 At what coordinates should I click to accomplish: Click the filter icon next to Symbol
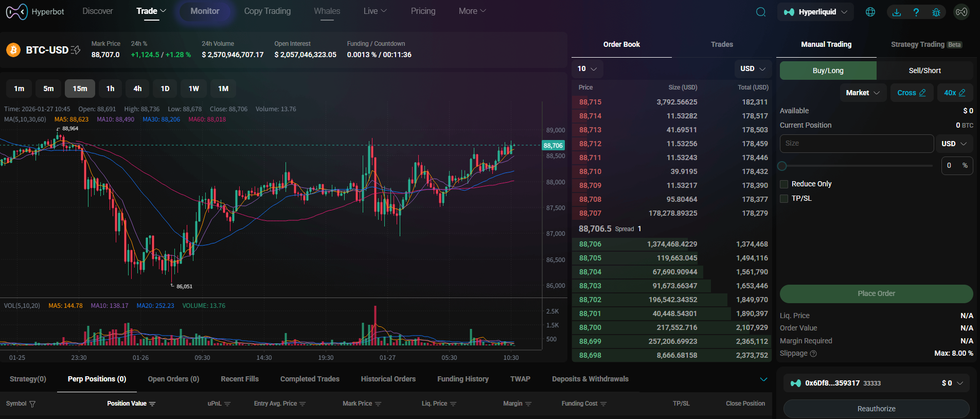pyautogui.click(x=32, y=404)
